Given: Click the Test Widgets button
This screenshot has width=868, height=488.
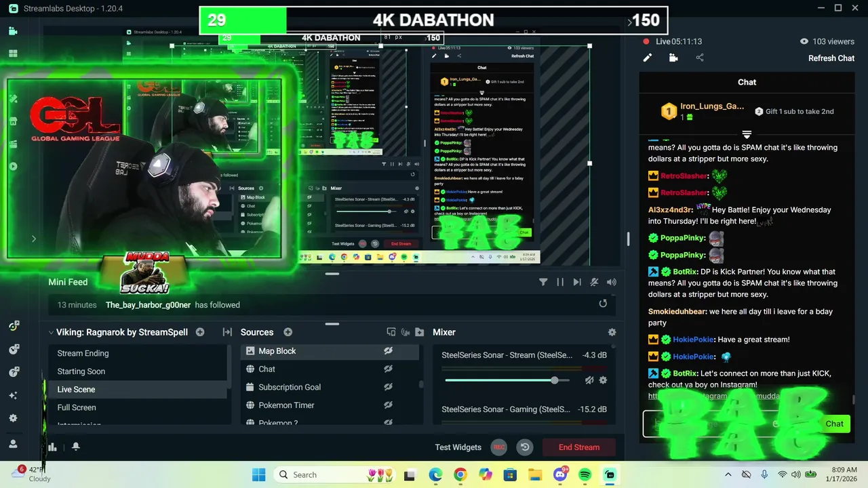Looking at the screenshot, I should 458,447.
